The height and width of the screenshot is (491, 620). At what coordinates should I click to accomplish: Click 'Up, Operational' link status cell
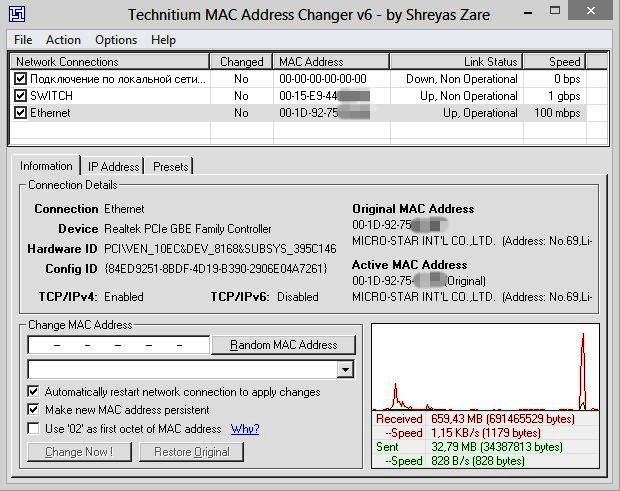480,113
